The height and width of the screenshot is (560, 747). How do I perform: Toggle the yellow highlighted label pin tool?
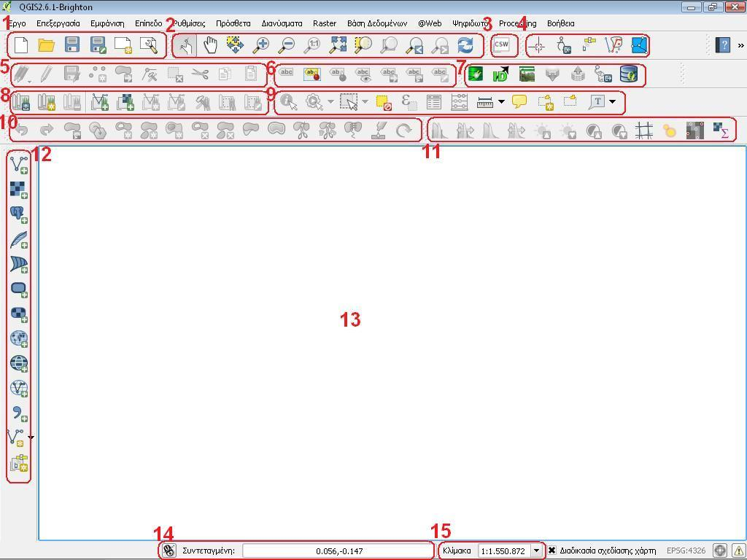(x=312, y=74)
